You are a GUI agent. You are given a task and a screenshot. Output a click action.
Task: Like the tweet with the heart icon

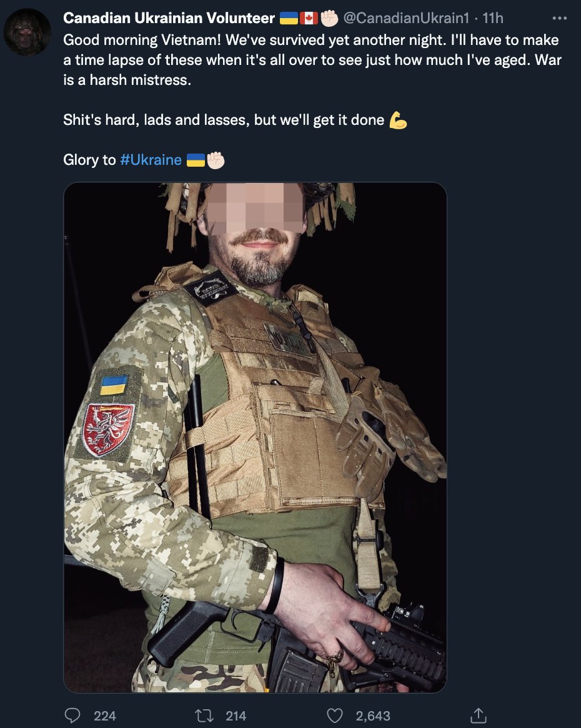[335, 716]
